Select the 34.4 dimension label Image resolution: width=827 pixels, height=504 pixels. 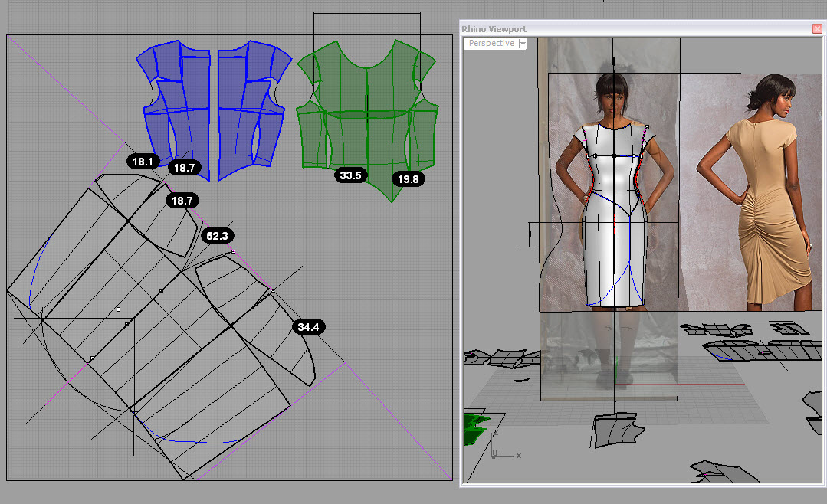pyautogui.click(x=308, y=327)
